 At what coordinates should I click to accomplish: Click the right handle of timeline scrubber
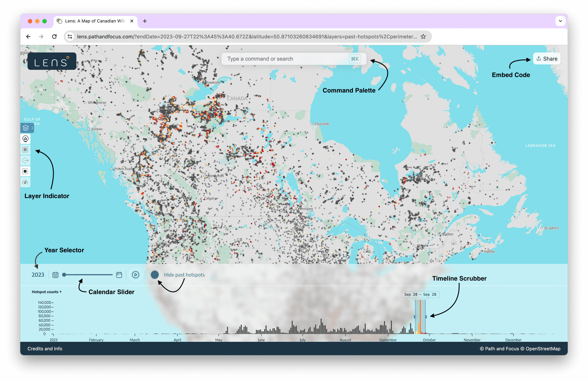click(x=426, y=317)
